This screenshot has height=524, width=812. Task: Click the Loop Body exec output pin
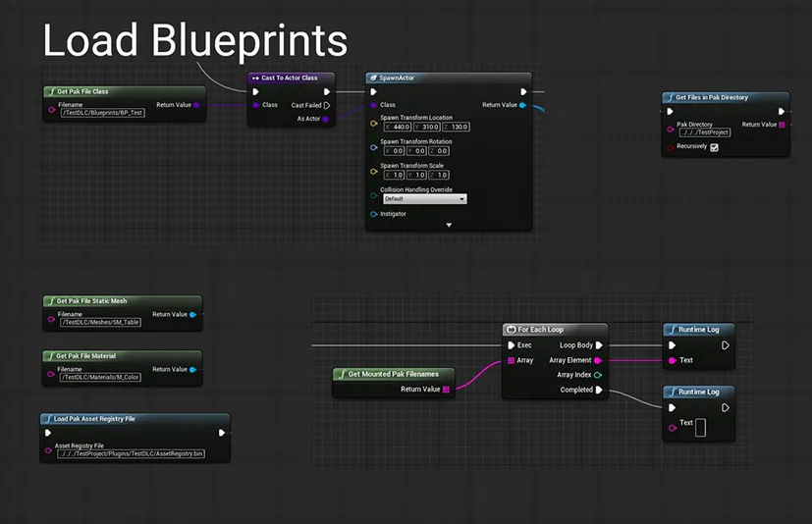point(599,345)
